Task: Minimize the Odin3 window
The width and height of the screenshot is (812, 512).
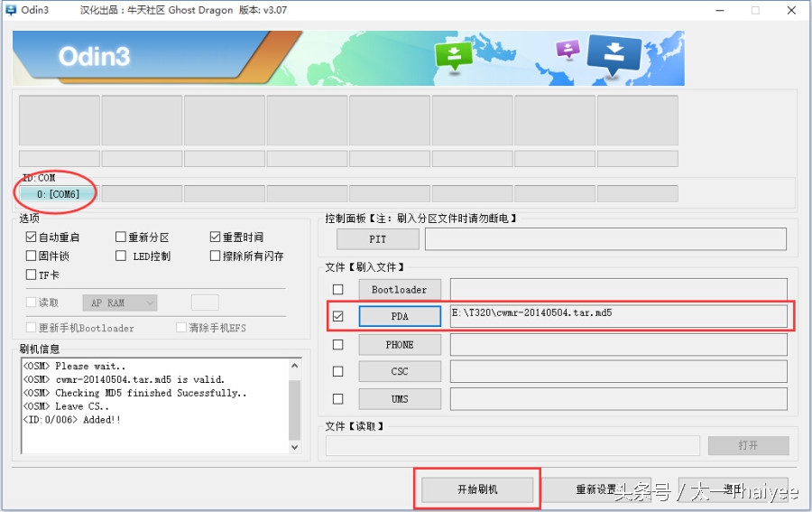Action: point(720,10)
